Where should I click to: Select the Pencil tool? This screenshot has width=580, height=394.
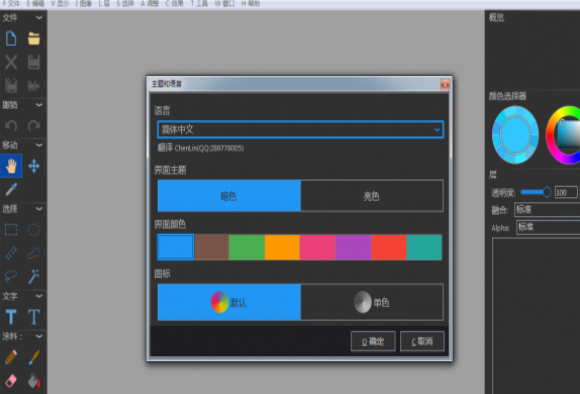click(11, 357)
